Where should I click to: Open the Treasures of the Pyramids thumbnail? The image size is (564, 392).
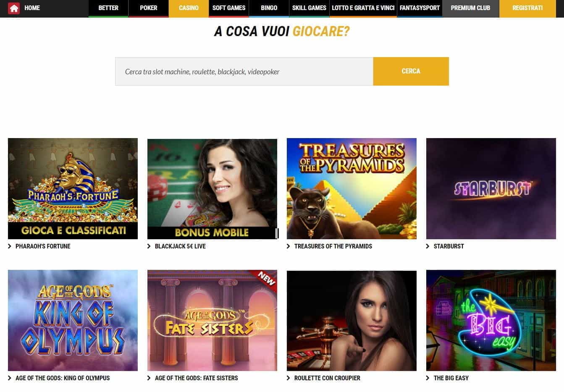pyautogui.click(x=352, y=188)
